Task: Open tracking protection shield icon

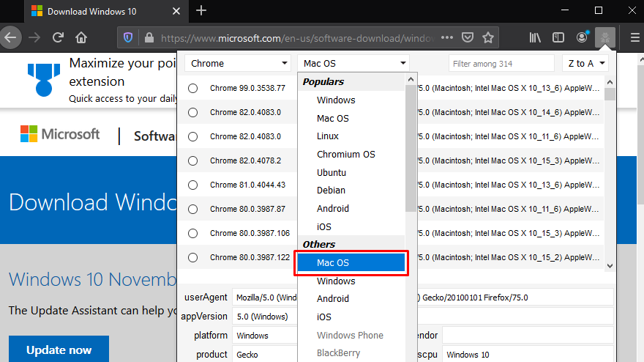Action: click(128, 38)
